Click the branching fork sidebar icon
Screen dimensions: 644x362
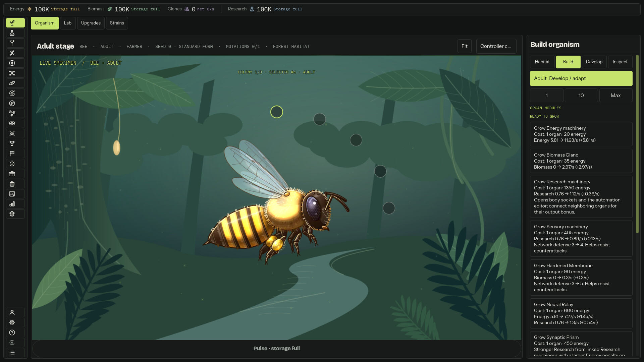(x=15, y=43)
